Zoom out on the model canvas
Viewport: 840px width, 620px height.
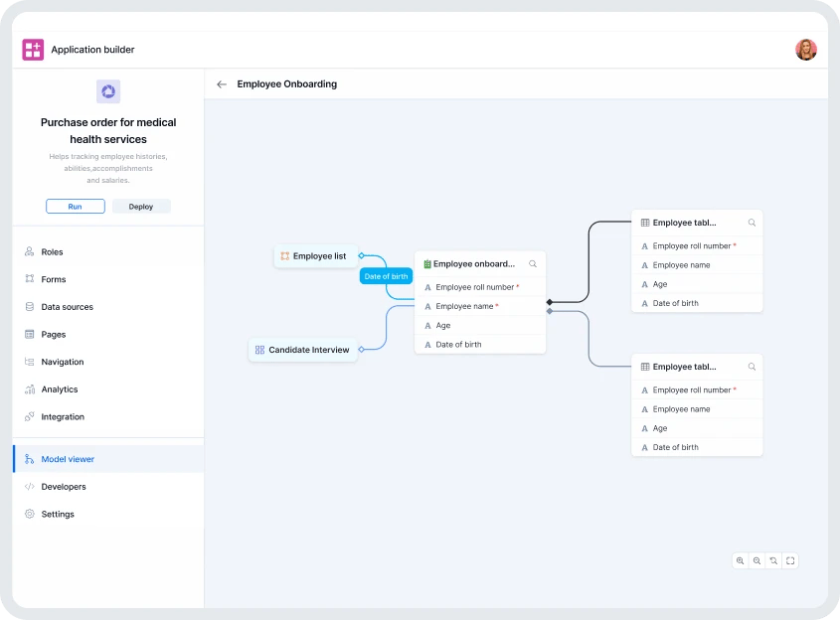pyautogui.click(x=756, y=560)
